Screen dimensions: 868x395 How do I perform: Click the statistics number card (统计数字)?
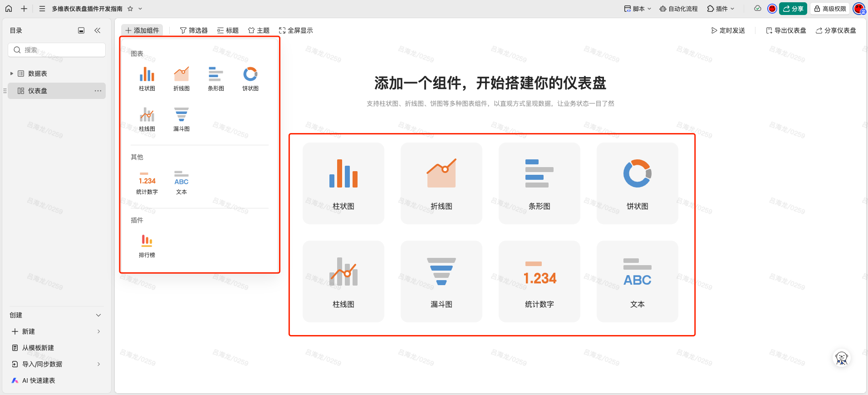539,281
